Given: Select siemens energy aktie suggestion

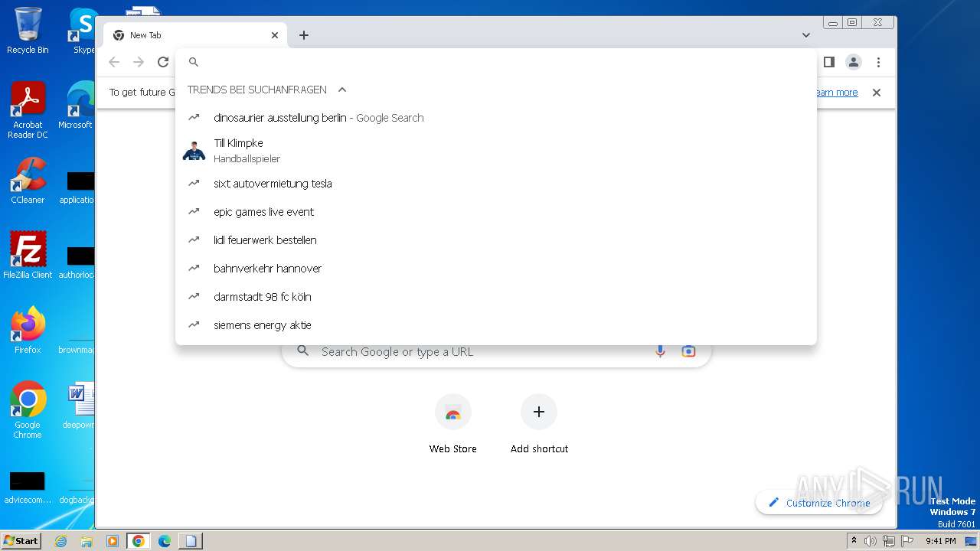Looking at the screenshot, I should tap(496, 325).
